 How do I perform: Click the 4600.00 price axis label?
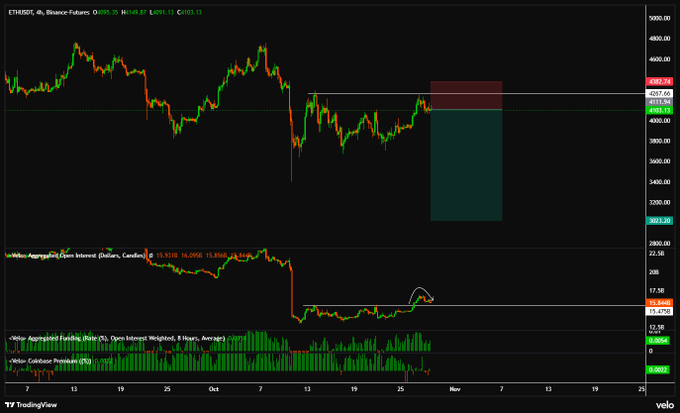click(660, 59)
